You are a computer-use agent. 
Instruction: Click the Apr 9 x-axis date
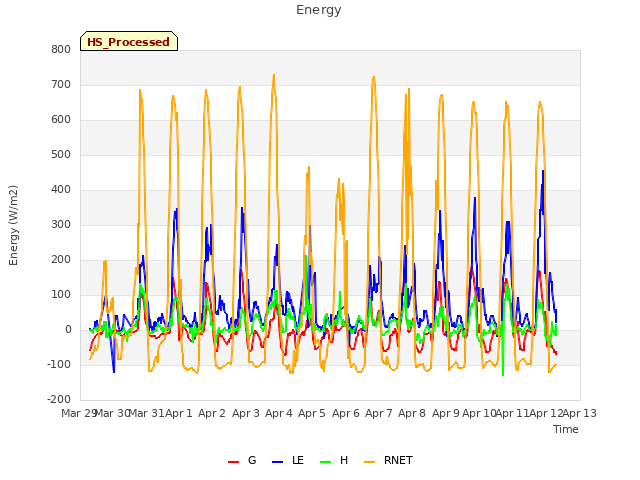click(446, 413)
